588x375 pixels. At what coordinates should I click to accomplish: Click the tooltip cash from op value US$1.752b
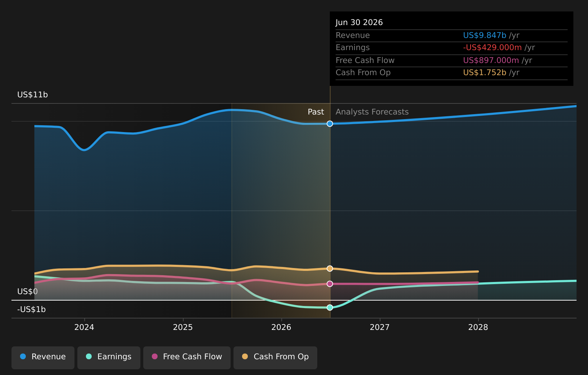click(x=485, y=73)
